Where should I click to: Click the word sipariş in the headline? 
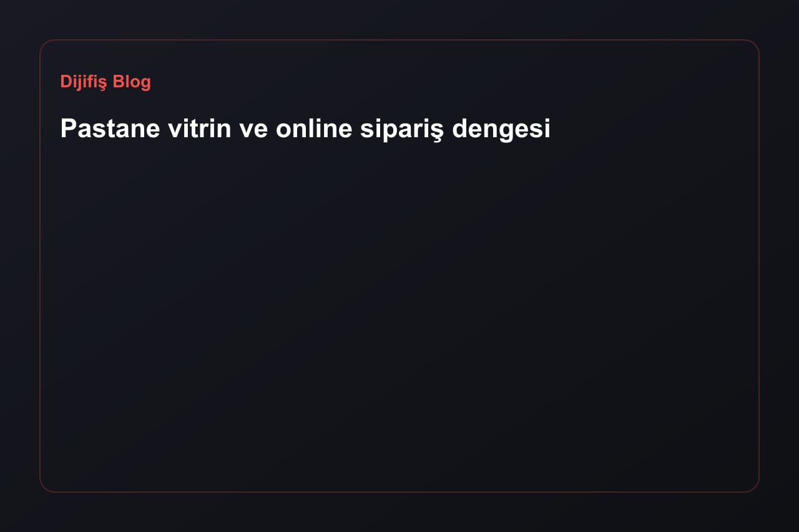[x=403, y=130]
